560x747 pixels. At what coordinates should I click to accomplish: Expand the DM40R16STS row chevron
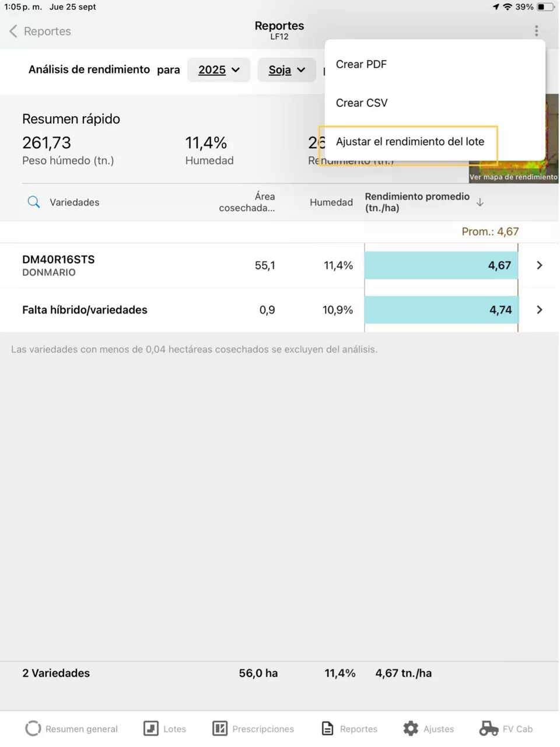click(539, 266)
